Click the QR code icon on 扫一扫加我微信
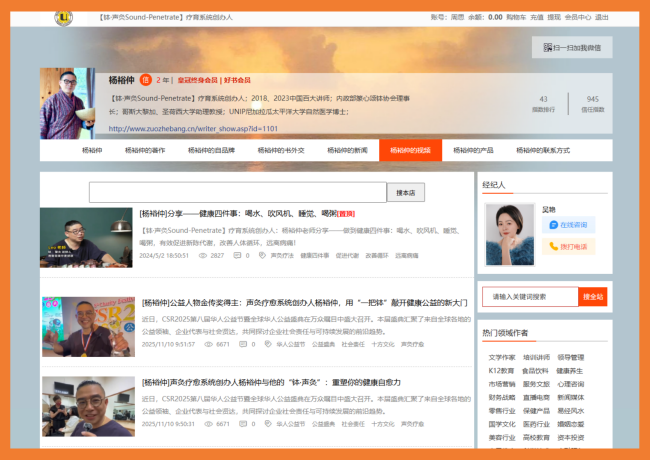Viewport: 650px width, 460px height. (x=546, y=47)
